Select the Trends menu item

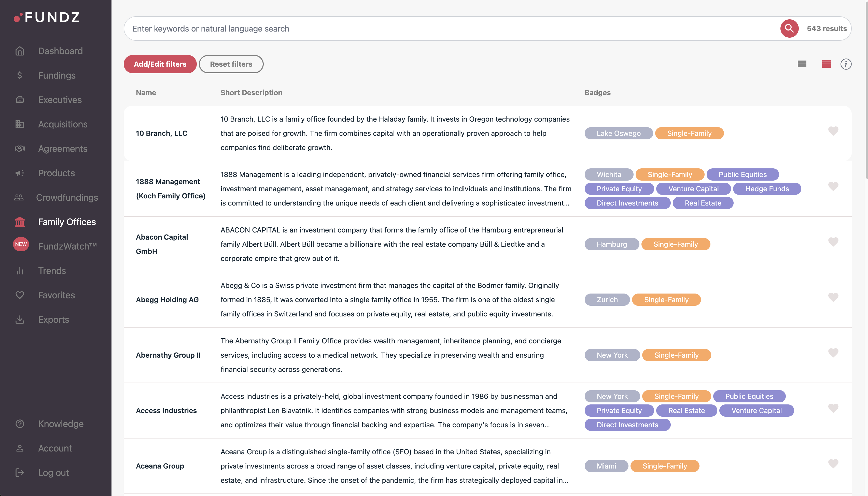(x=52, y=271)
